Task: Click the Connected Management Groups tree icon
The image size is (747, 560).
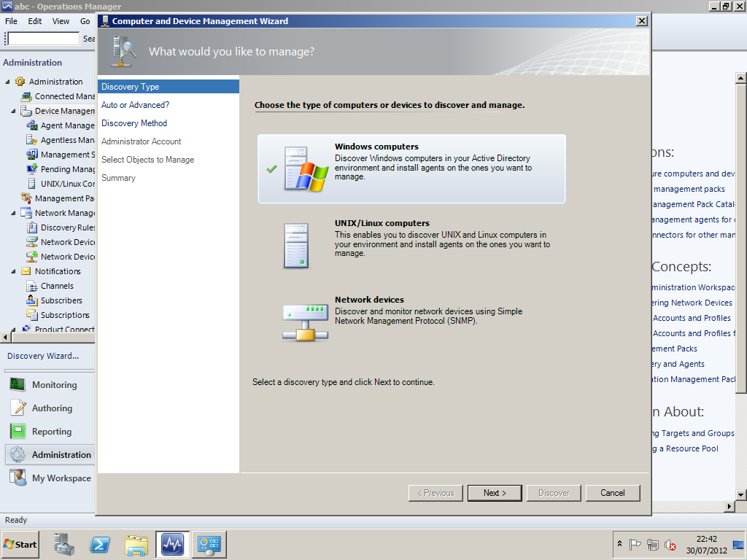Action: pyautogui.click(x=26, y=96)
